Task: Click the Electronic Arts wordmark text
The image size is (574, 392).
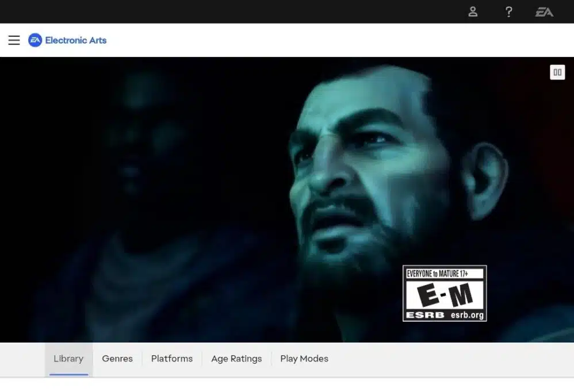Action: tap(76, 40)
